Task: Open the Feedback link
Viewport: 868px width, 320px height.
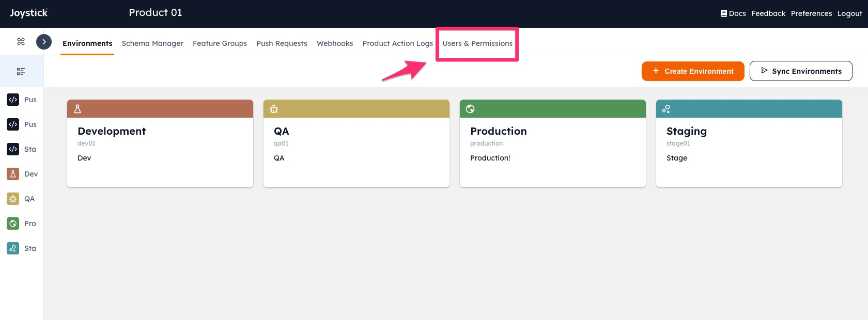Action: coord(768,13)
